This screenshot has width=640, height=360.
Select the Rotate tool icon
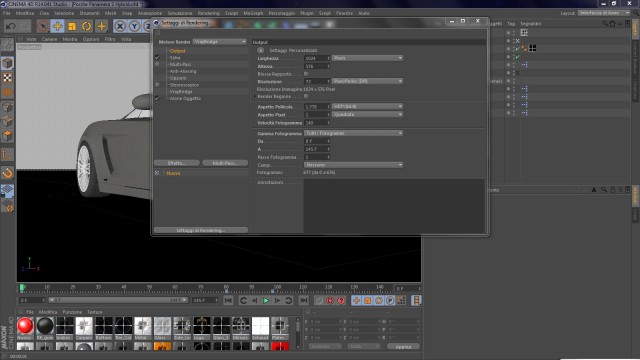pyautogui.click(x=86, y=27)
